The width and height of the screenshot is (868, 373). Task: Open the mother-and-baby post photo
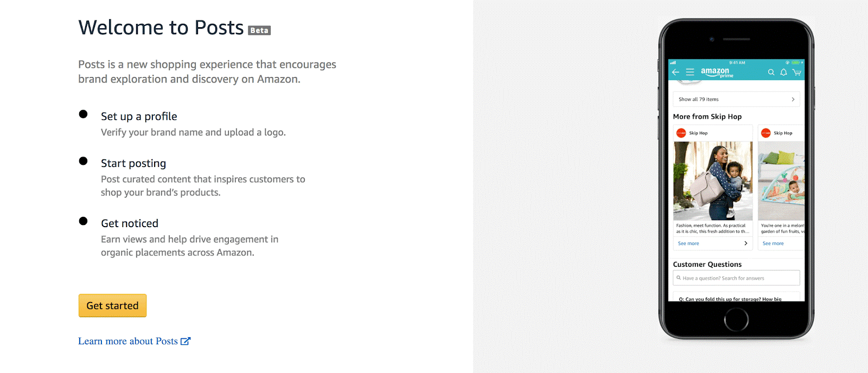(x=713, y=181)
